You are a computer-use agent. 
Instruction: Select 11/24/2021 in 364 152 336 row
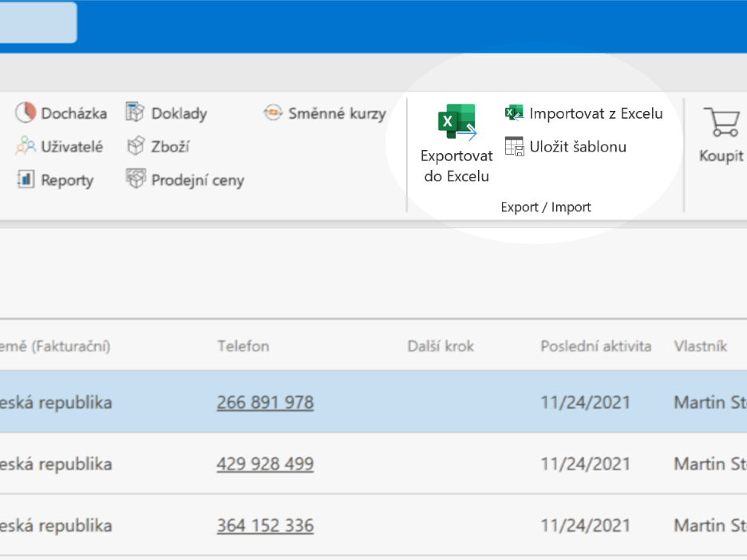tap(585, 526)
